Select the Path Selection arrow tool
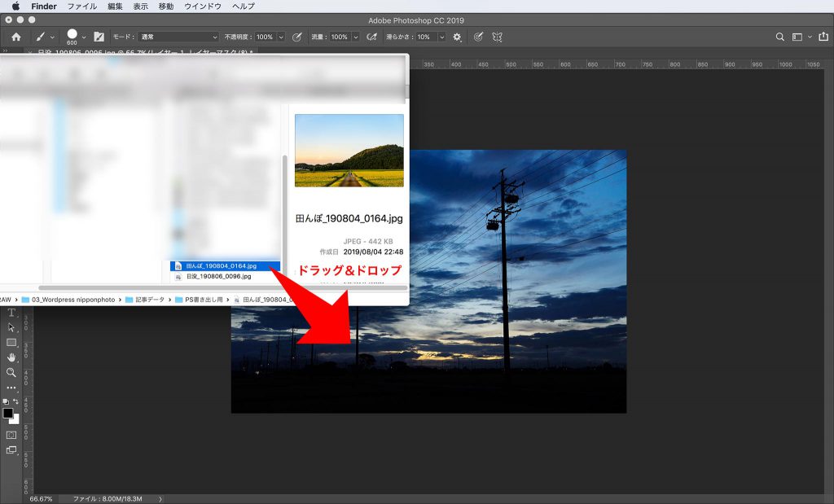 pyautogui.click(x=11, y=327)
